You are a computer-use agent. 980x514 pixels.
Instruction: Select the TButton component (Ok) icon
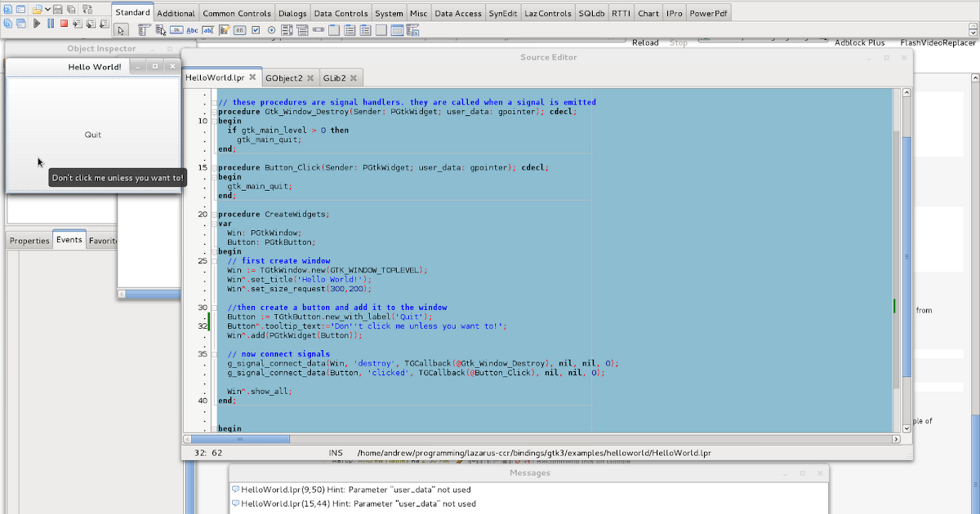[x=176, y=30]
